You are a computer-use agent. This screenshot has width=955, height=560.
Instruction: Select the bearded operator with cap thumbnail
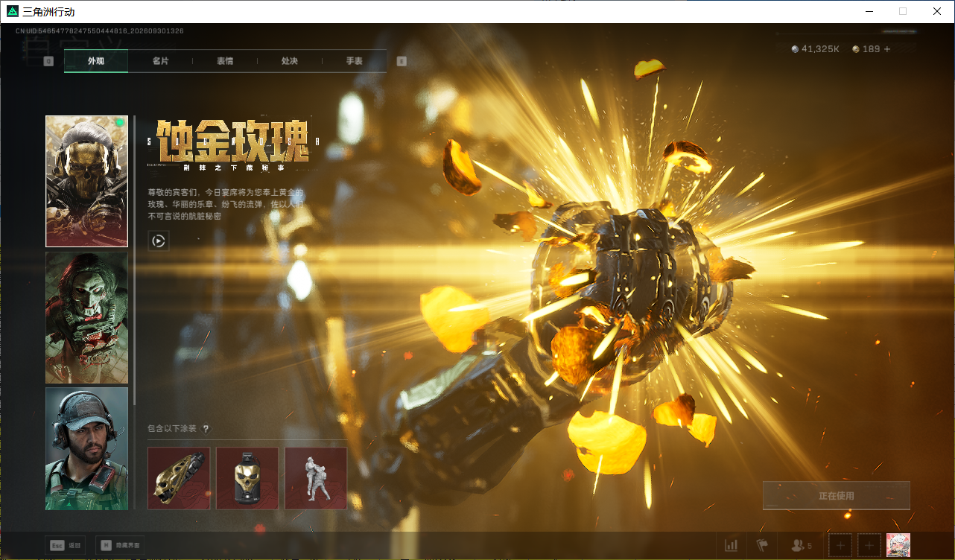86,448
